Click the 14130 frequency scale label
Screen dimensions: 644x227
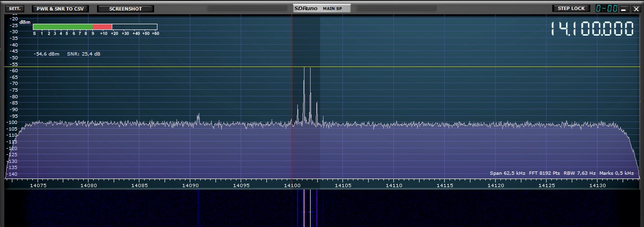tap(597, 185)
